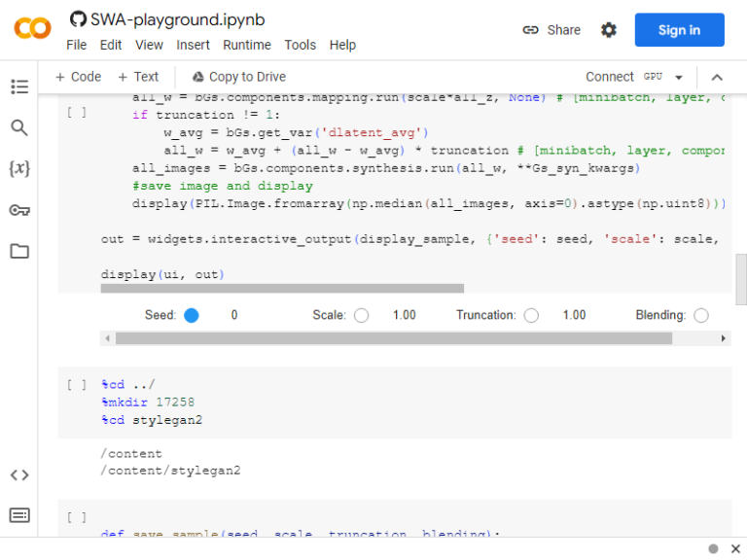747x560 pixels.
Task: Click the gray status circle at bottom
Action: point(713,548)
